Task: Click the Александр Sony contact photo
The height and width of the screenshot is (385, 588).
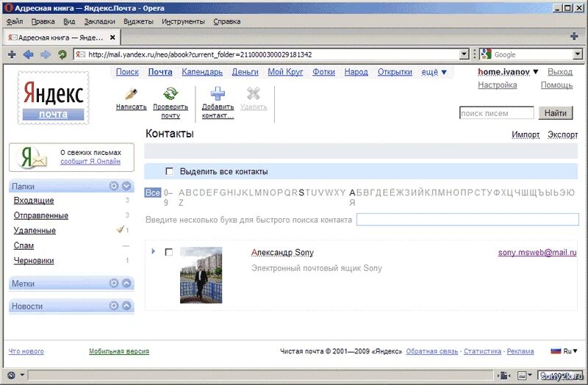Action: 201,275
